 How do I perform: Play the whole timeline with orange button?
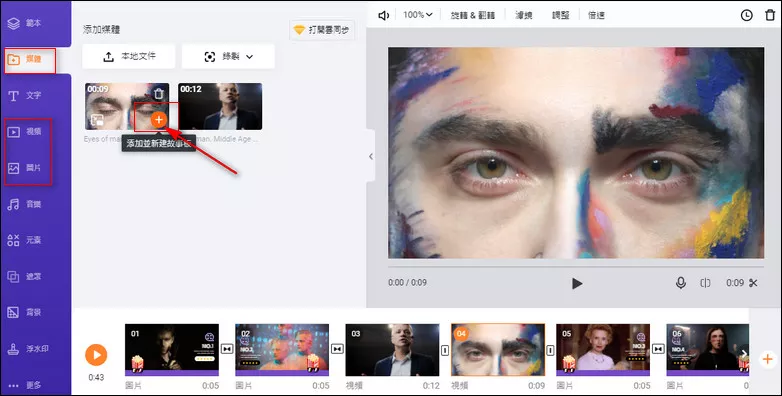[x=96, y=355]
